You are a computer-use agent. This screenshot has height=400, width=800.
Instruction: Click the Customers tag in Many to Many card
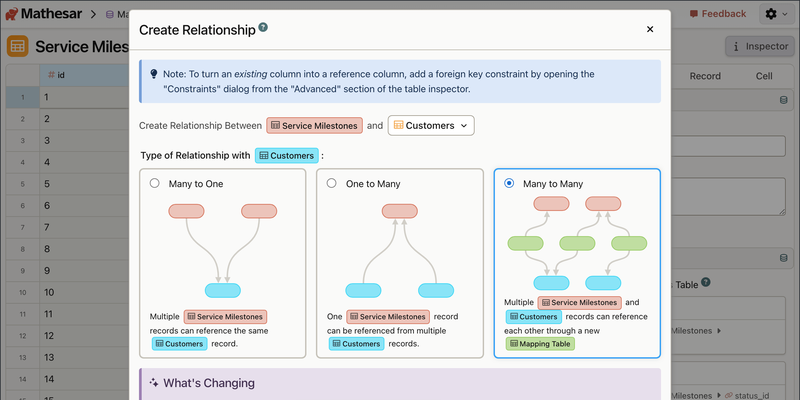pos(533,317)
